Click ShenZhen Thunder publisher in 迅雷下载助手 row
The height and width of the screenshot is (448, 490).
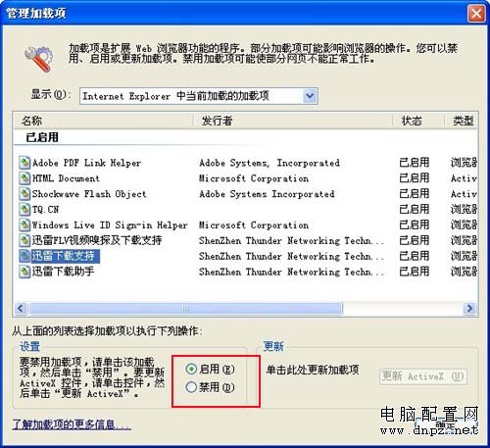(291, 272)
